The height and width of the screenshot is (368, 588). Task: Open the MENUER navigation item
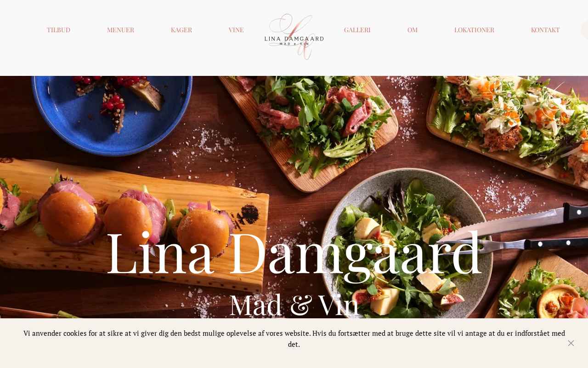pos(120,30)
